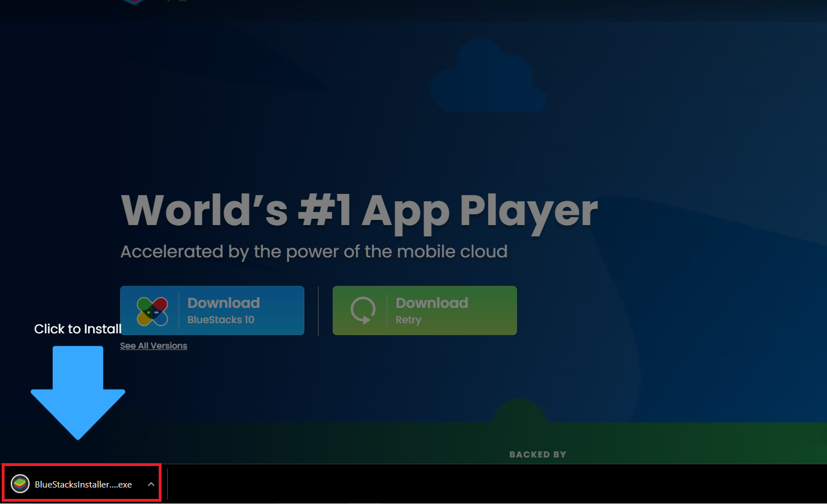Select the colorful BlueStacks icon inside the download button
827x504 pixels.
tap(152, 310)
